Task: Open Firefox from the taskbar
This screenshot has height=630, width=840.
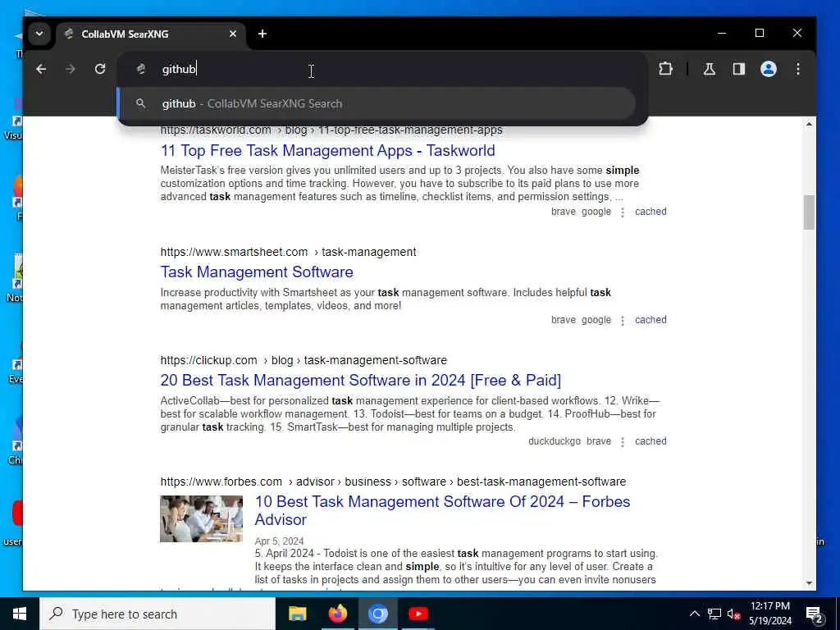Action: [337, 614]
